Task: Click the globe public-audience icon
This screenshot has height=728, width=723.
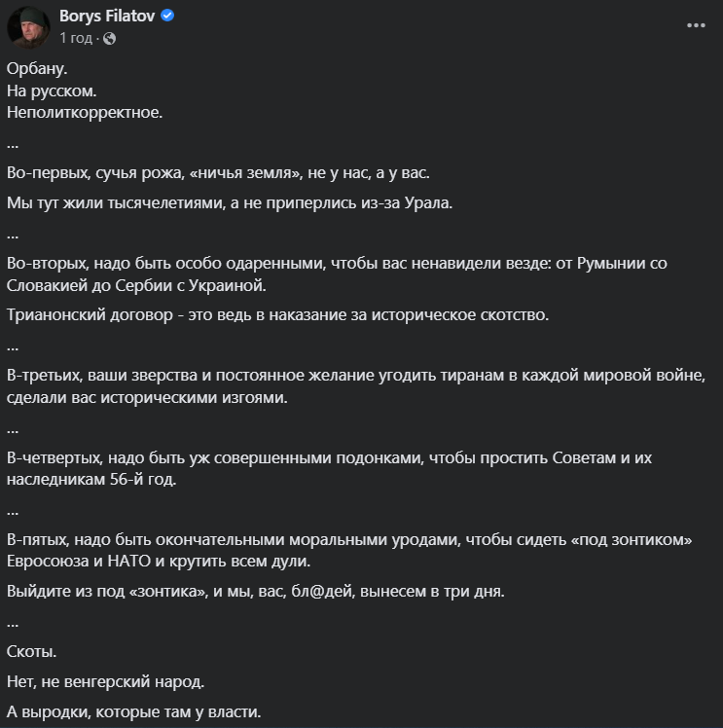Action: click(109, 38)
